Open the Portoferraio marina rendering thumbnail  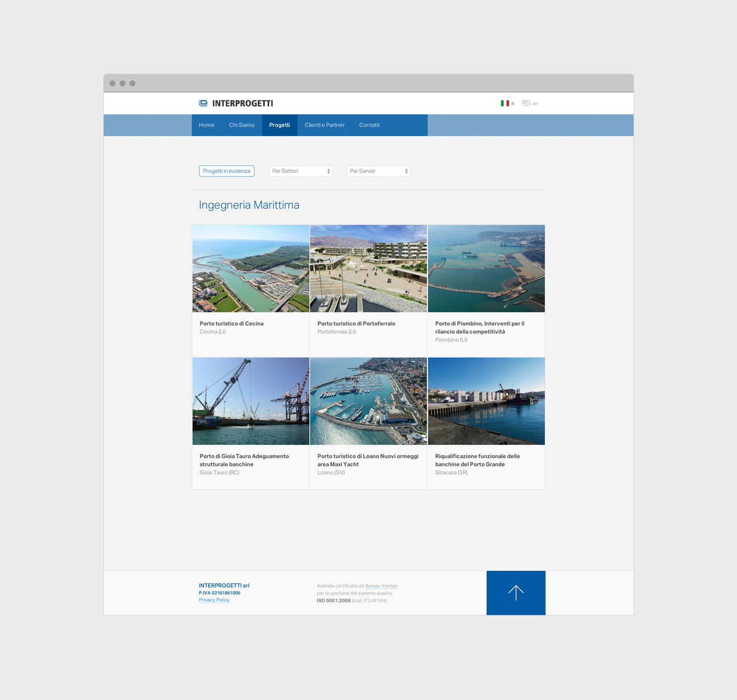coord(368,269)
